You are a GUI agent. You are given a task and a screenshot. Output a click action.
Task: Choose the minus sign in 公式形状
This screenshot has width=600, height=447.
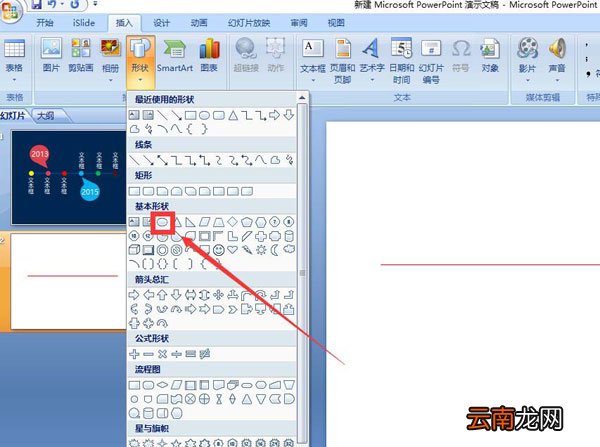click(148, 354)
